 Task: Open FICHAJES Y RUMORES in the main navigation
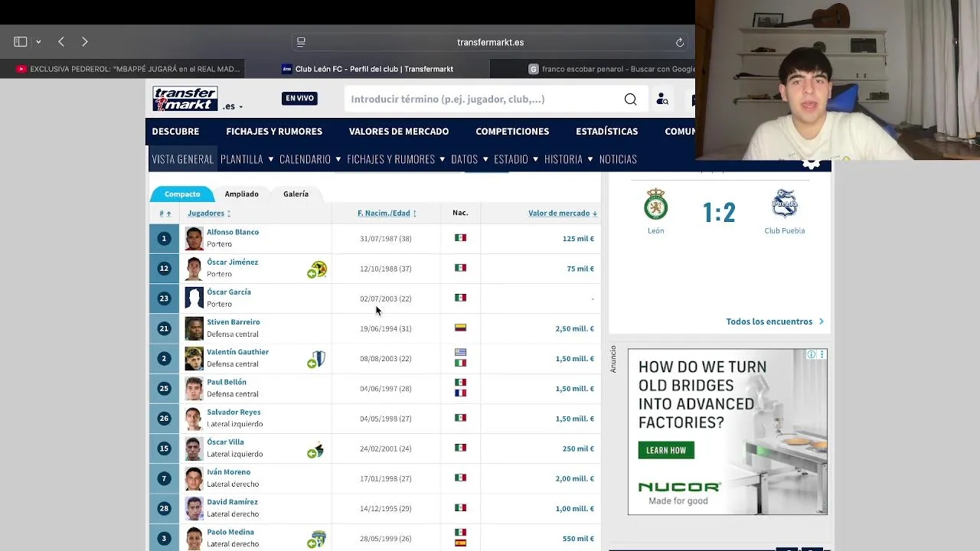coord(274,132)
